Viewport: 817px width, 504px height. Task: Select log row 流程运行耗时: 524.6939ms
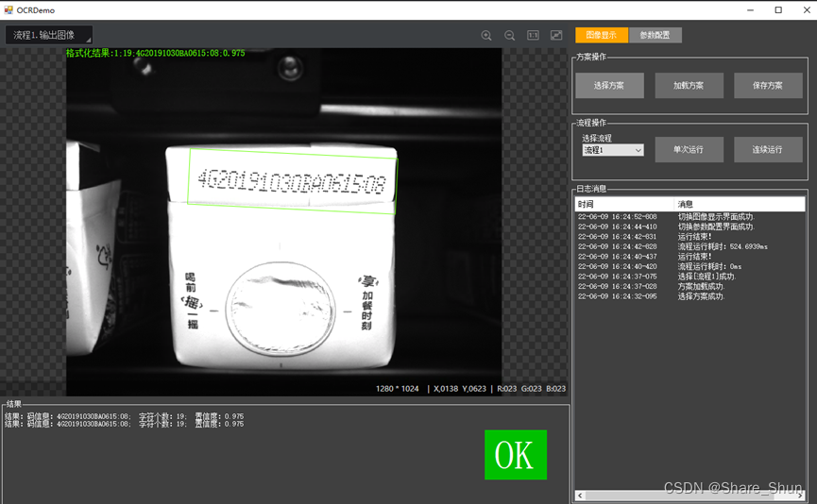click(x=690, y=246)
